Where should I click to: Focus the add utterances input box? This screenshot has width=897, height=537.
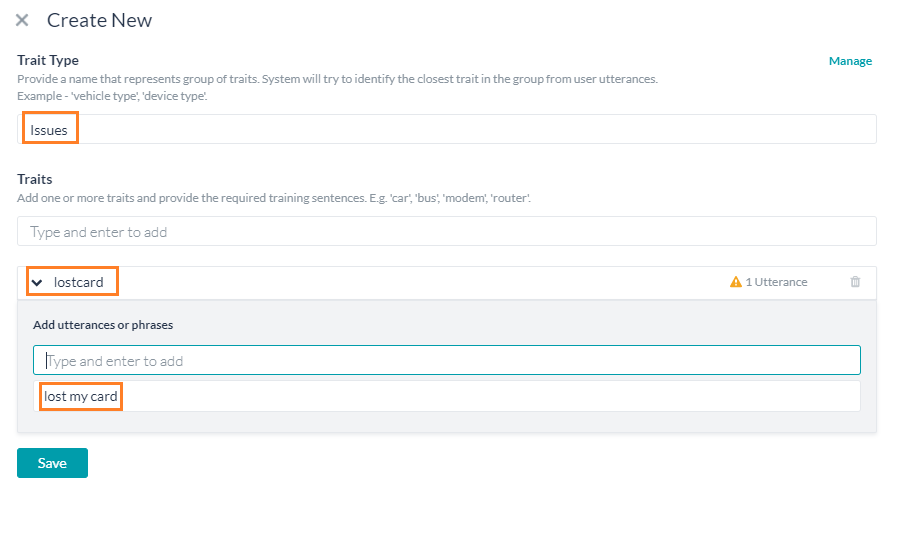(x=446, y=361)
